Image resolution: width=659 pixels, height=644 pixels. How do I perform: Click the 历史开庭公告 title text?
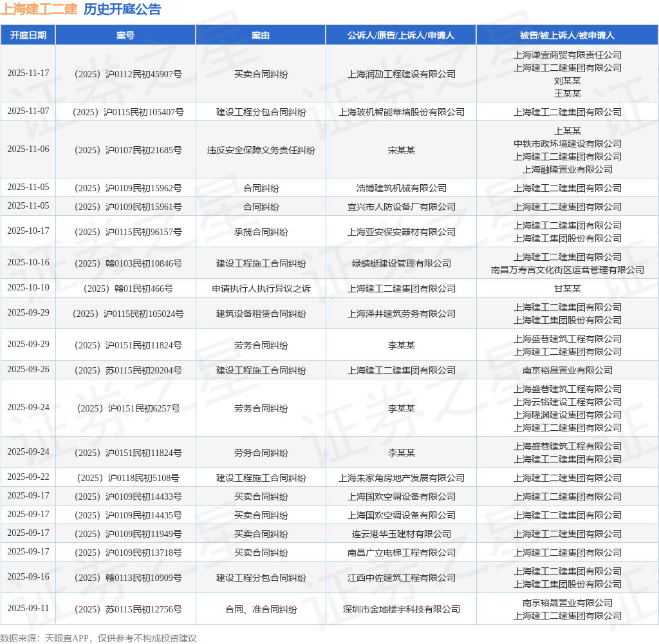pos(122,9)
